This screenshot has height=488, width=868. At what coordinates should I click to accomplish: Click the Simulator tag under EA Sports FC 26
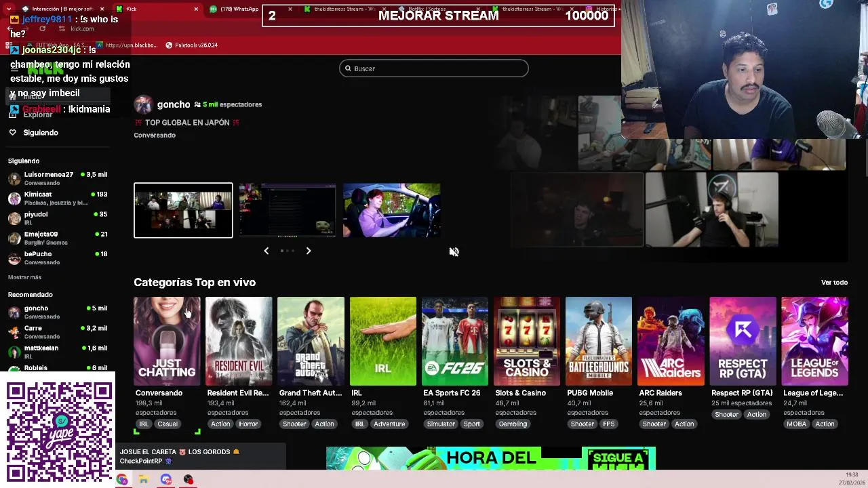click(x=441, y=424)
